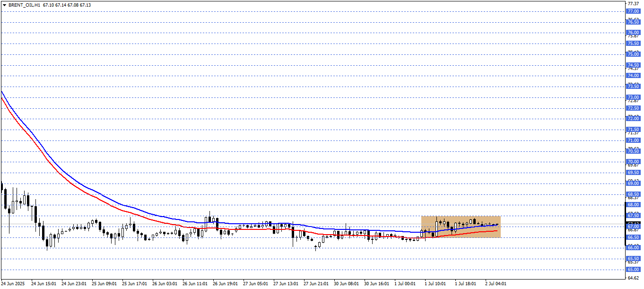Click the 1 Jul 00:01 time label
This screenshot has height=289, width=644.
[x=406, y=284]
